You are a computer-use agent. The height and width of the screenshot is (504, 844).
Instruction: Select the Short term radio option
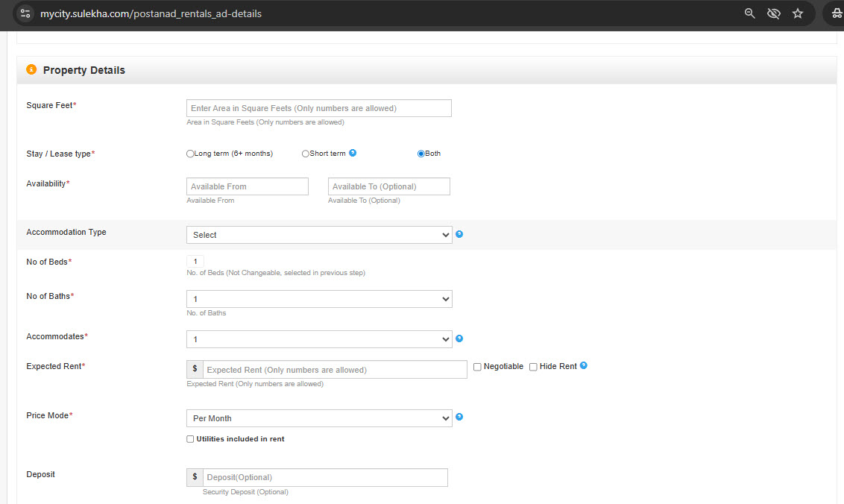tap(306, 154)
